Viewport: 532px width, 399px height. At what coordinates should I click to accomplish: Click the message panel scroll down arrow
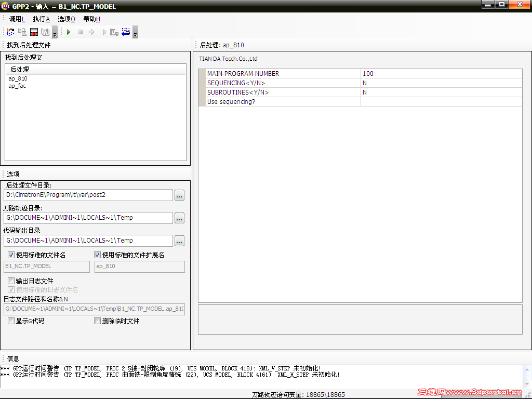[527, 384]
